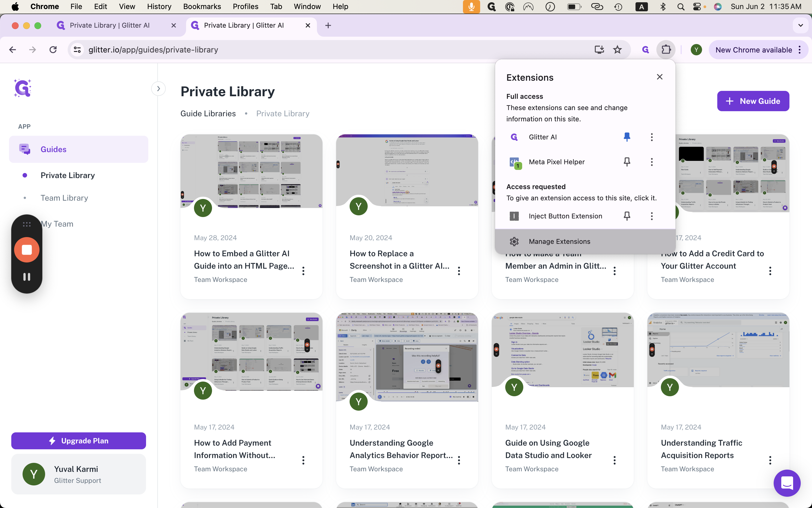Viewport: 812px width, 508px height.
Task: Click the Glitter AI logo in sidebar
Action: pyautogui.click(x=23, y=88)
